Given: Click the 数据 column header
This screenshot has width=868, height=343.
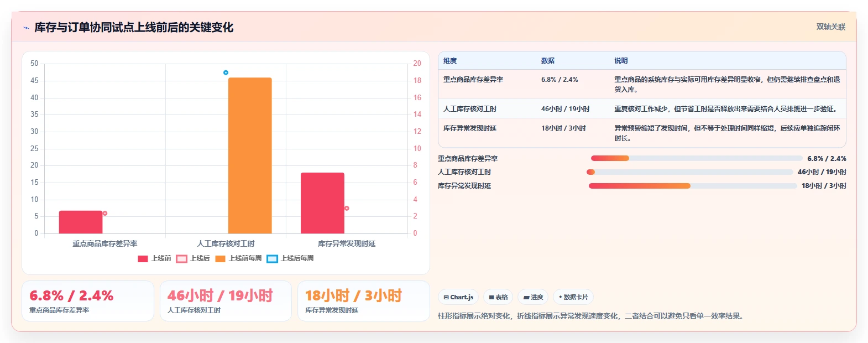Looking at the screenshot, I should point(548,61).
